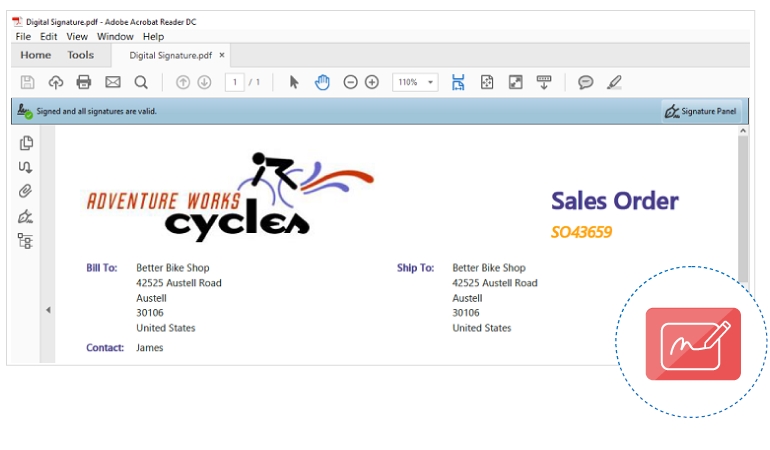770x450 pixels.
Task: Zoom out with the minus icon
Action: [x=350, y=82]
